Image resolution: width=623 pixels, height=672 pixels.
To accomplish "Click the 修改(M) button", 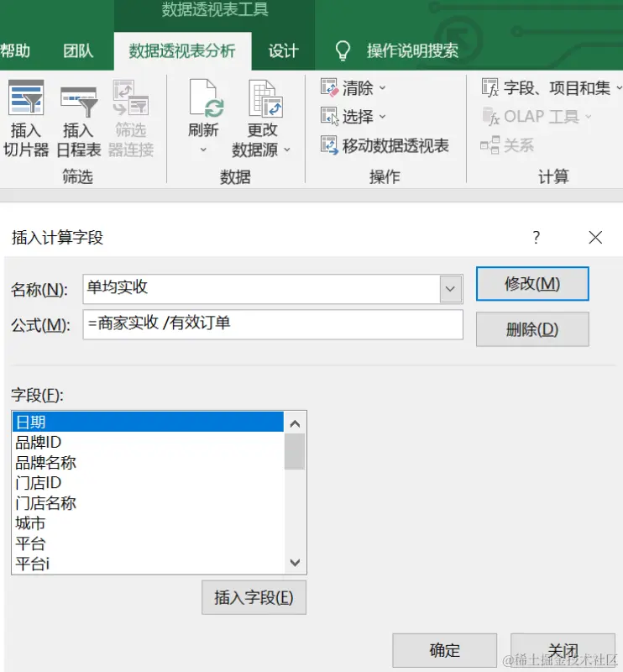I will click(532, 284).
